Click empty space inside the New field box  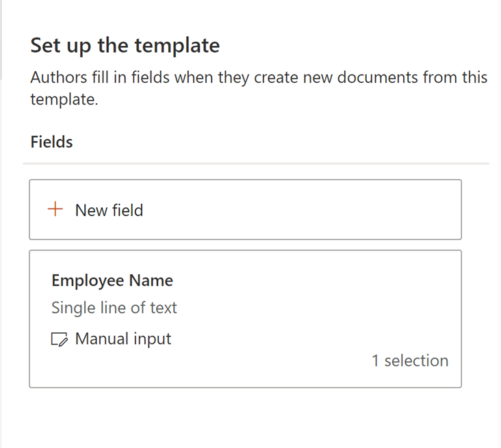308,209
